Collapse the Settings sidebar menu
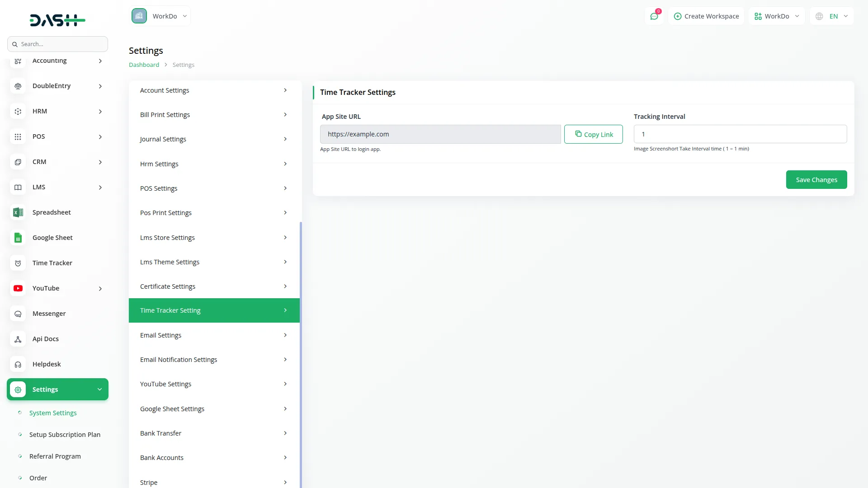The width and height of the screenshot is (868, 488). pyautogui.click(x=57, y=389)
